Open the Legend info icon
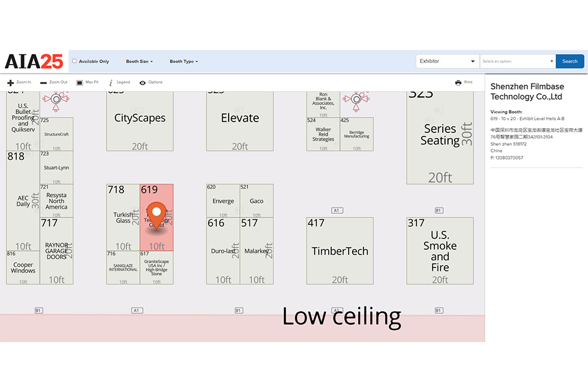The image size is (588, 392). point(111,83)
